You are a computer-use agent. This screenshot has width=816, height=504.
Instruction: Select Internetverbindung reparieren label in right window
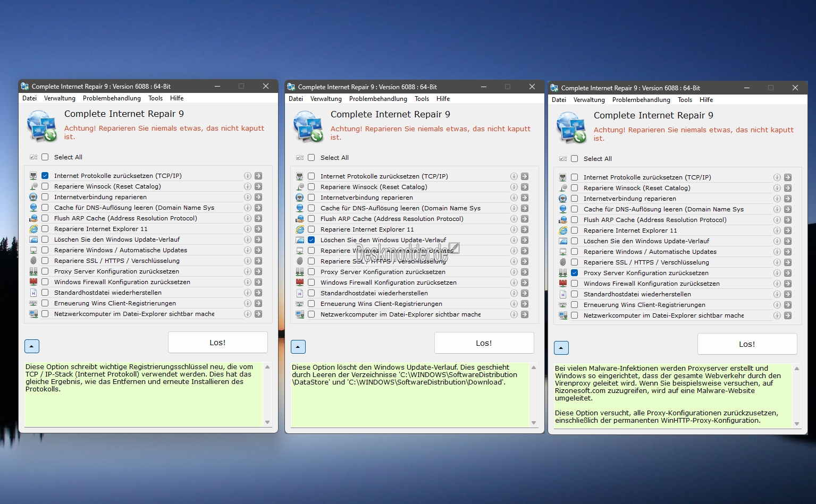point(630,199)
